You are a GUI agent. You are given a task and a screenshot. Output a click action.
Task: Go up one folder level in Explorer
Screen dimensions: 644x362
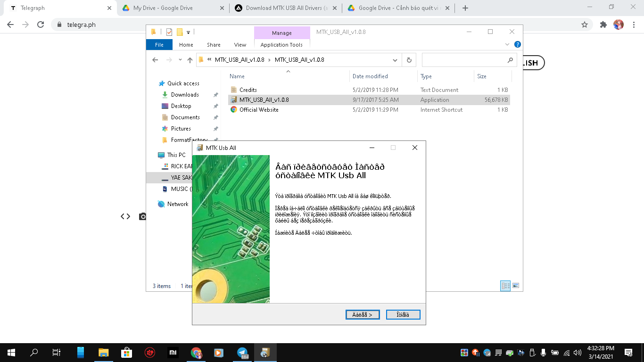(190, 60)
